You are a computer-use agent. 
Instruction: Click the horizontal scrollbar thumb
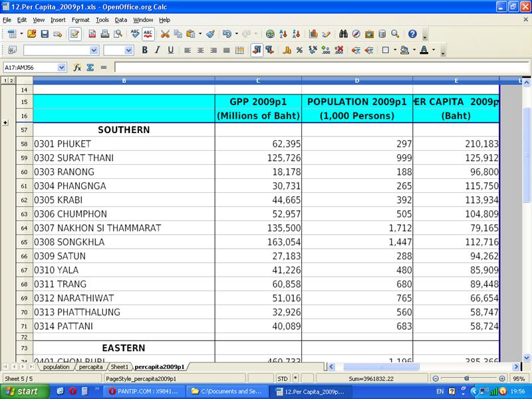(381, 367)
